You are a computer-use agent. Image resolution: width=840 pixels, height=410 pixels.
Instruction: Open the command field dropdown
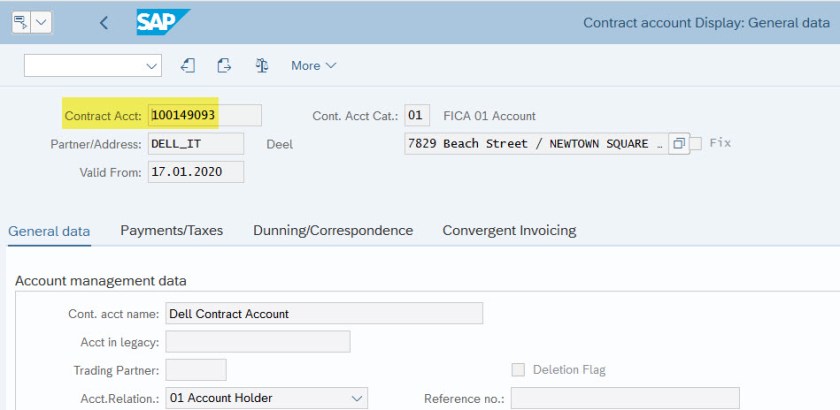click(x=152, y=65)
